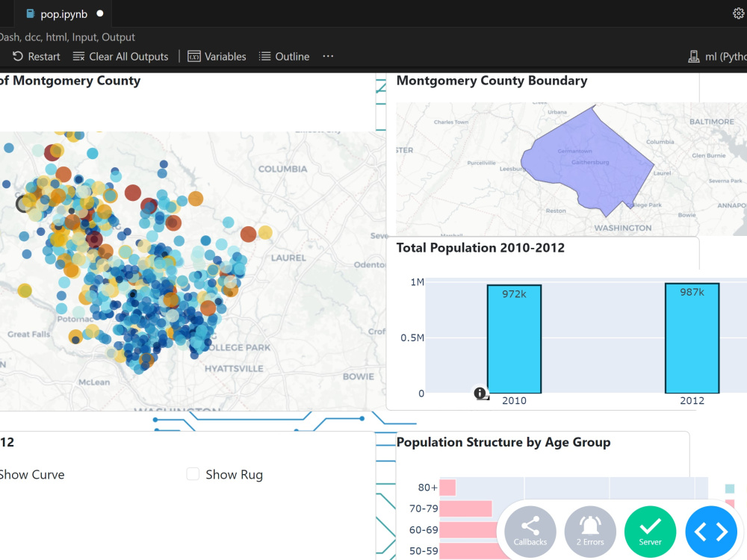Click the WASHINGTON label on boundary map
747x560 pixels.
623,228
